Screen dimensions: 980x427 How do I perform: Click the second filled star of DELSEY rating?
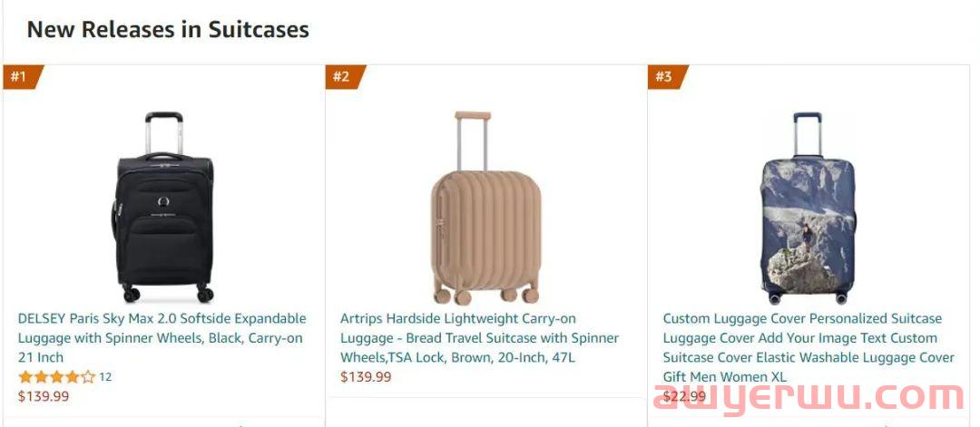tap(41, 377)
